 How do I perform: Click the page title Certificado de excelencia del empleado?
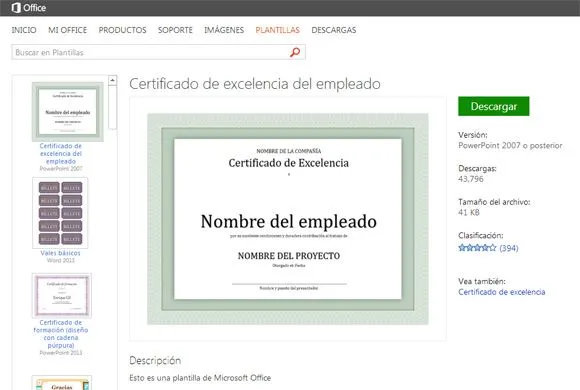255,84
